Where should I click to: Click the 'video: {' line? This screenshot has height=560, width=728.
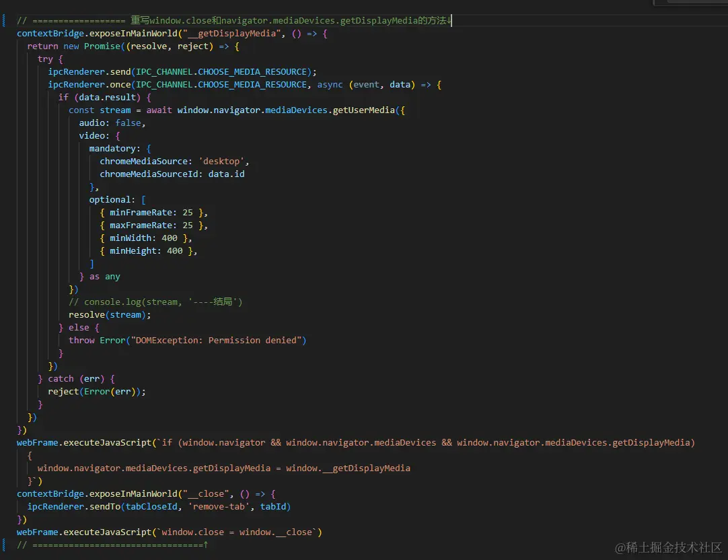coord(100,135)
